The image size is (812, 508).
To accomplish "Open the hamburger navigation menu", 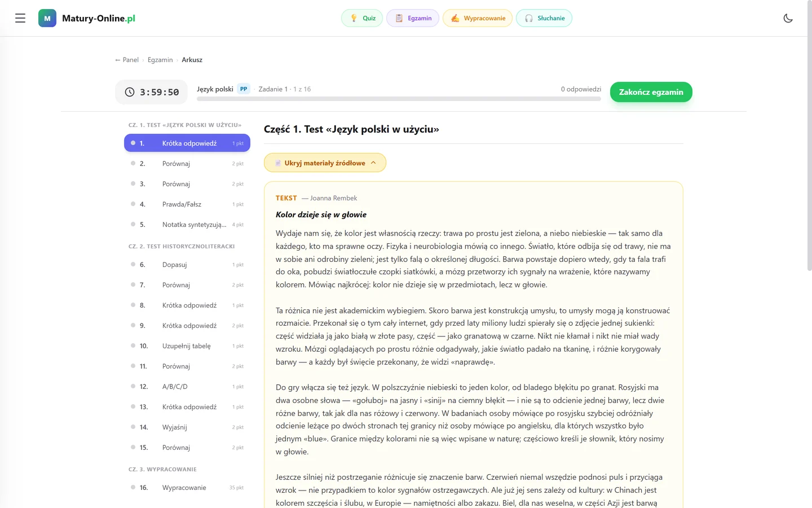I will 20,18.
